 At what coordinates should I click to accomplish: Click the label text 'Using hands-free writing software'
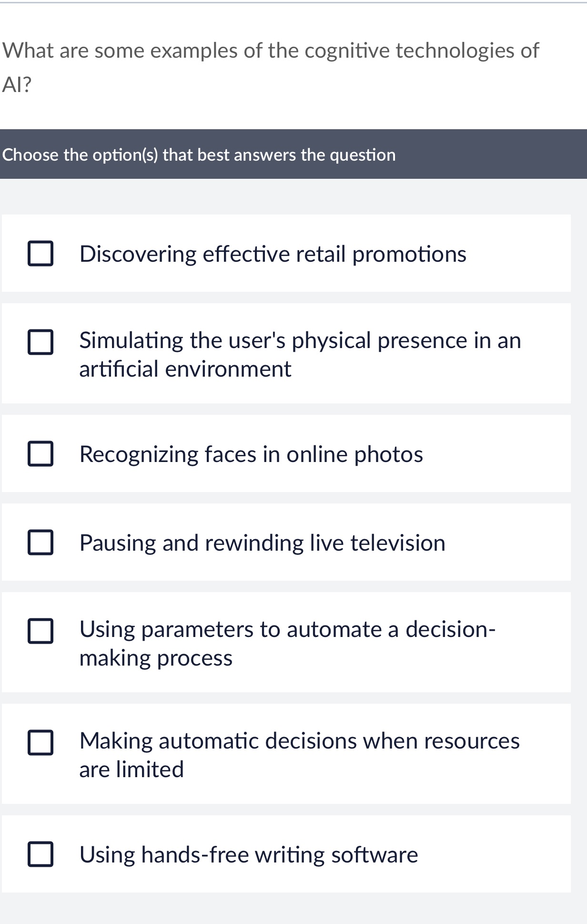pyautogui.click(x=249, y=855)
